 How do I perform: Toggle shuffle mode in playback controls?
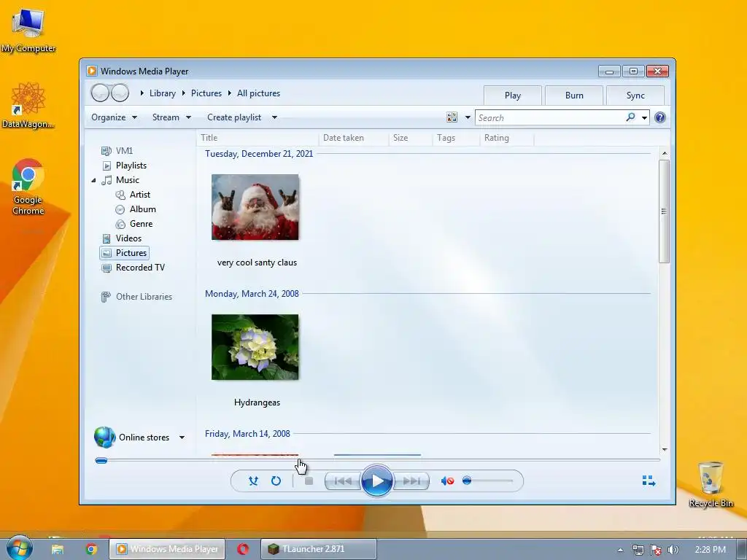(x=253, y=481)
